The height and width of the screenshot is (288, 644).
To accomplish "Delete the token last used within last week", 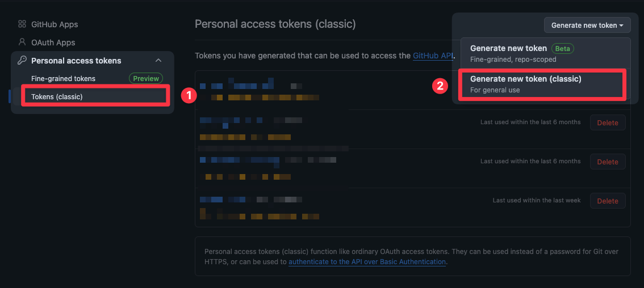I will pyautogui.click(x=608, y=201).
